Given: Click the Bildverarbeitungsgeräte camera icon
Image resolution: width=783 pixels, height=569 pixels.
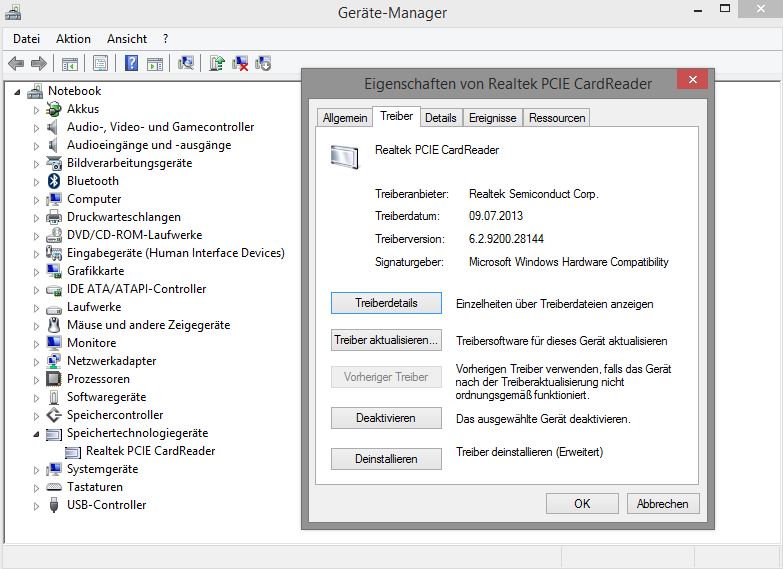Looking at the screenshot, I should [53, 163].
